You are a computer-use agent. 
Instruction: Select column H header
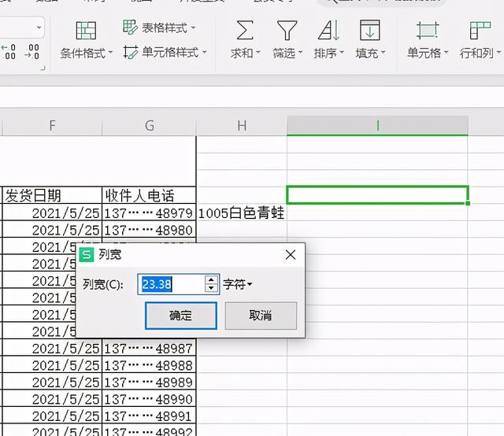[x=242, y=126]
